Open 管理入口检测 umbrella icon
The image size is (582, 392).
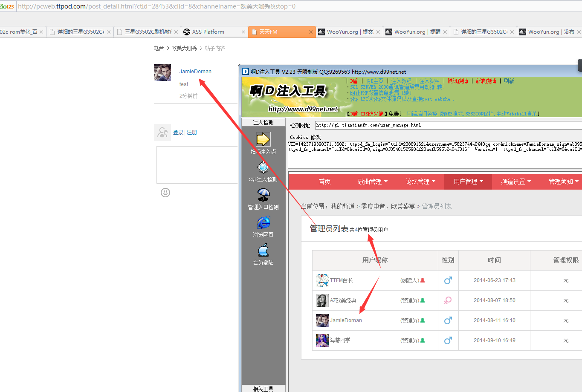click(263, 195)
